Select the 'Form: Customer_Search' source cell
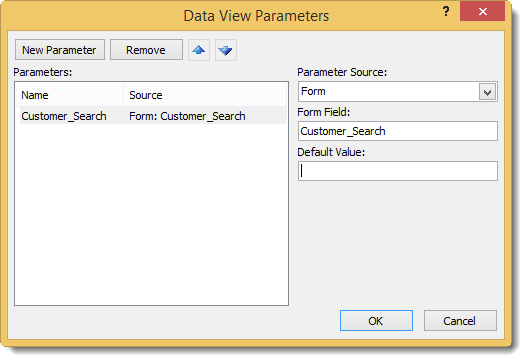This screenshot has height=362, width=527. tap(187, 116)
